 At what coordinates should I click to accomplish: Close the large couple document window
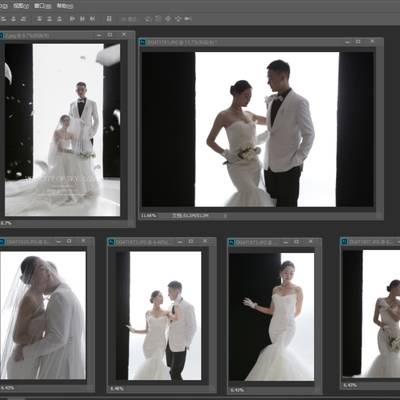[x=372, y=42]
